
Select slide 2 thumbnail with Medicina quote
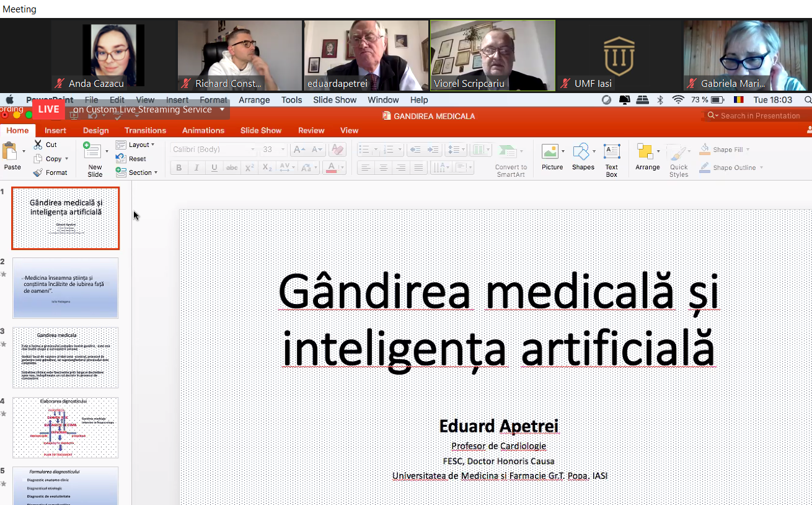coord(65,288)
